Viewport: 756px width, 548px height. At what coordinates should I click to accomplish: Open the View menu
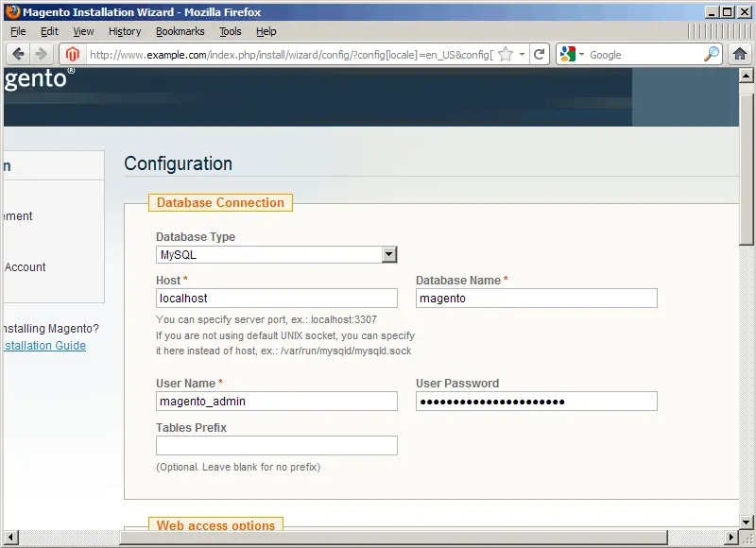point(83,31)
